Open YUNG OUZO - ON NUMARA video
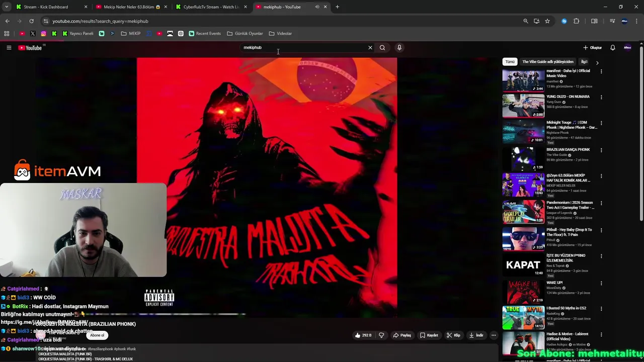Screen dimensions: 644x362 coord(568,97)
